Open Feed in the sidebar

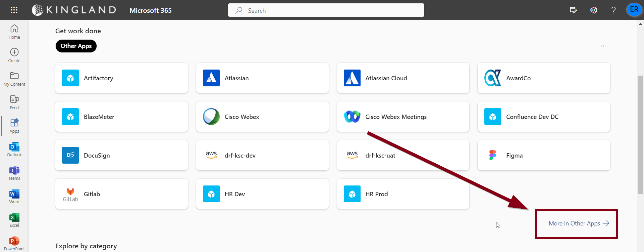[x=14, y=102]
